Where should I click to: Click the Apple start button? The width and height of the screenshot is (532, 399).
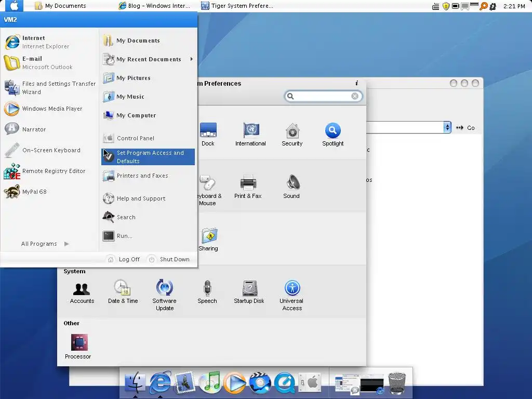coord(14,5)
